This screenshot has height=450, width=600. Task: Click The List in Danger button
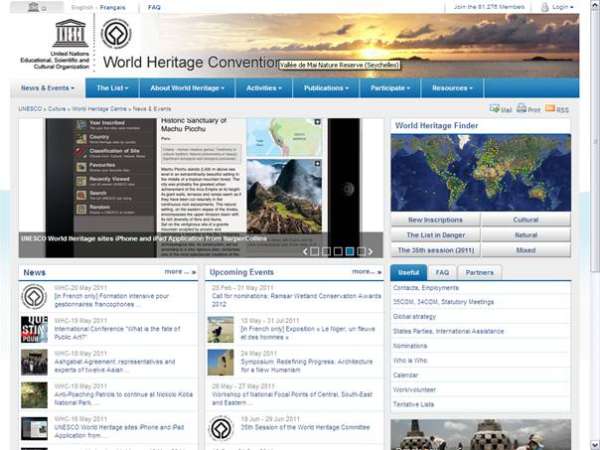[x=435, y=235]
